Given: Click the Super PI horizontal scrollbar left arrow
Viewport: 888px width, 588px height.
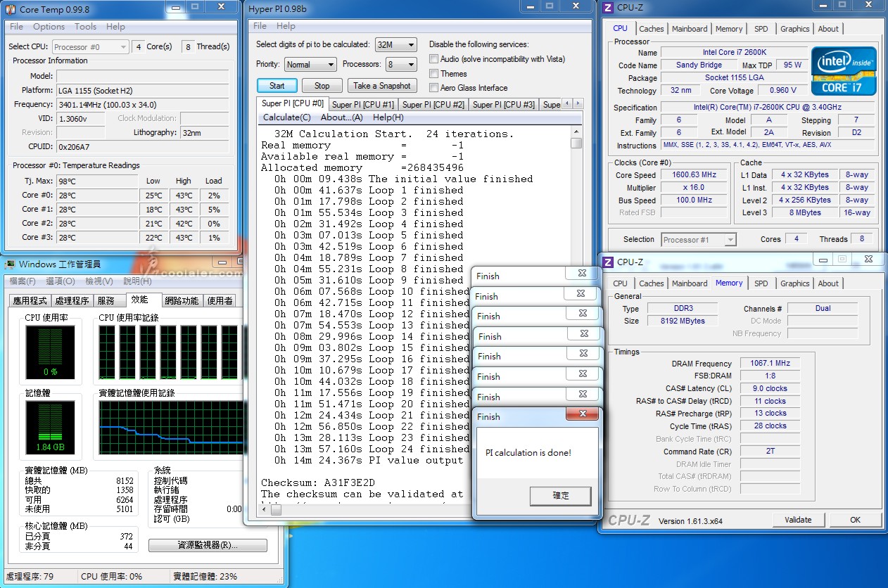Looking at the screenshot, I should tap(265, 511).
